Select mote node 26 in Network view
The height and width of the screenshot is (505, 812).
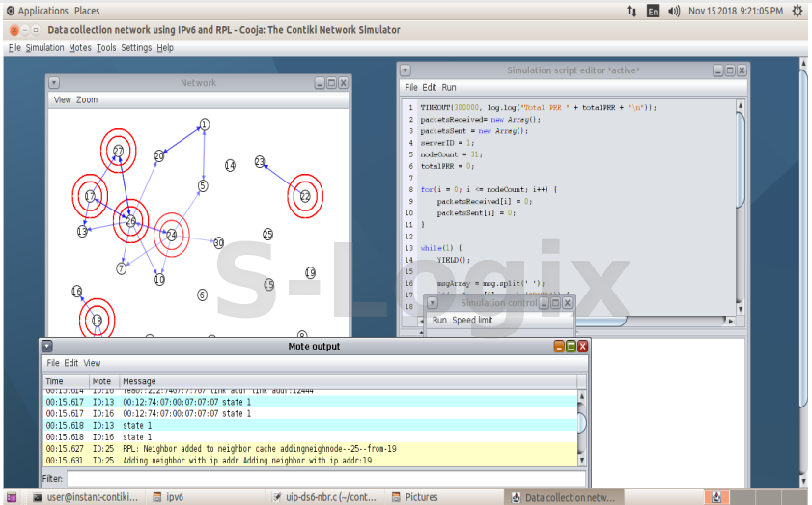[x=130, y=221]
